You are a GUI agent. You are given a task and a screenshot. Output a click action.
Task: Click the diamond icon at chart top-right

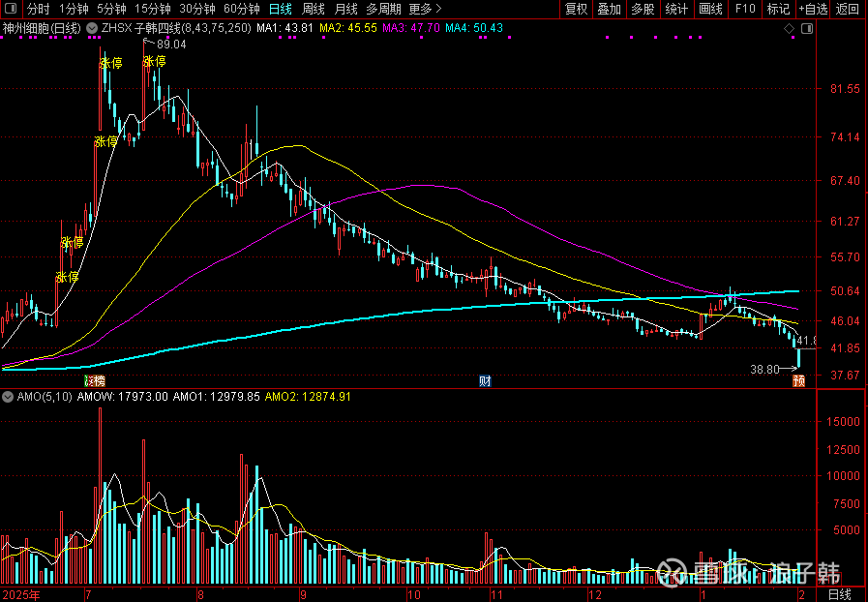click(790, 28)
